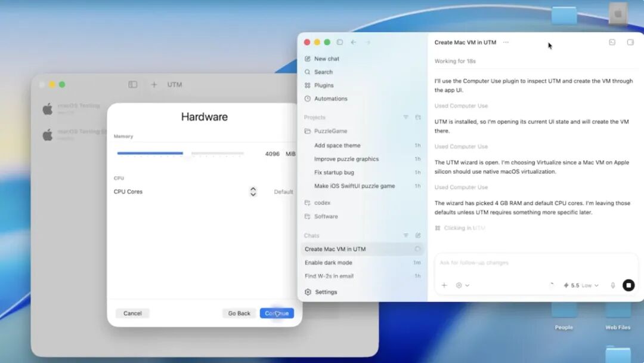644x363 pixels.
Task: Open the Make iOS SwiftUI puzzle game chat
Action: (364, 186)
